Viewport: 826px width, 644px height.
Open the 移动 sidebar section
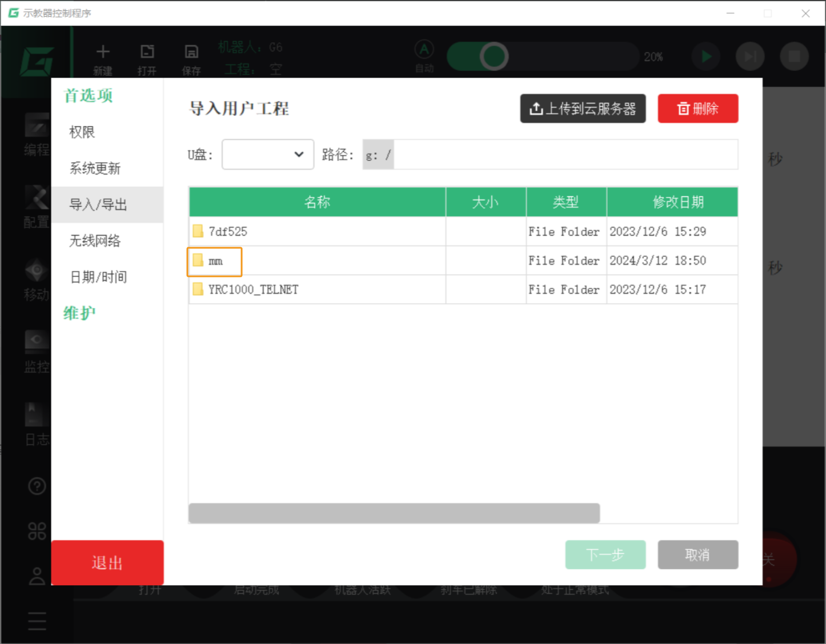point(37,279)
